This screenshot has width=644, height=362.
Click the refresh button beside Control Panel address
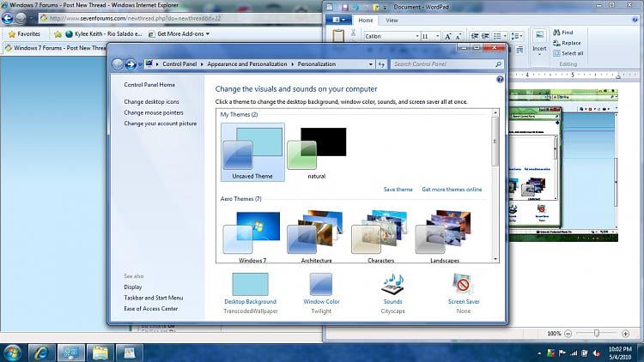coord(381,64)
